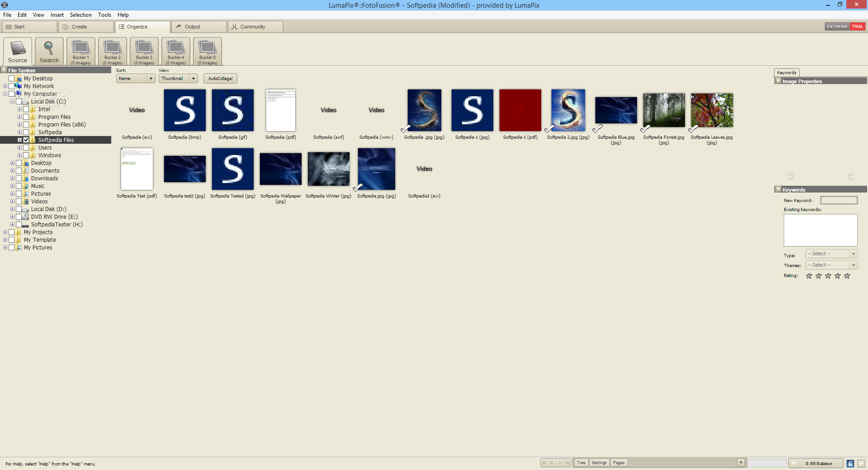
Task: Select Bucket 4 image bucket
Action: 176,51
